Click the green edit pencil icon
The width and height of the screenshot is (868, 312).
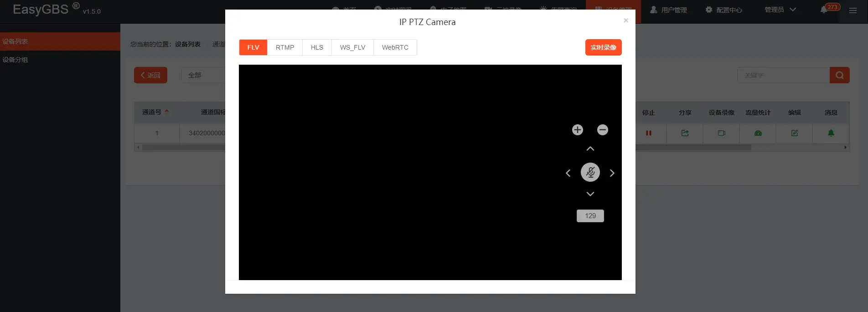tap(795, 133)
